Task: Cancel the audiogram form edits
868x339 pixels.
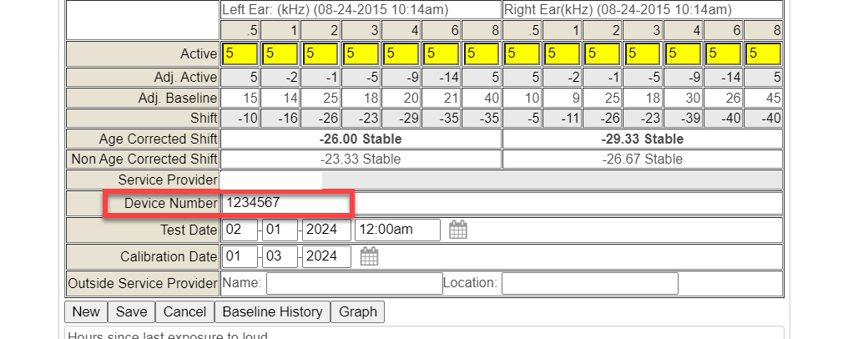Action: click(x=184, y=311)
